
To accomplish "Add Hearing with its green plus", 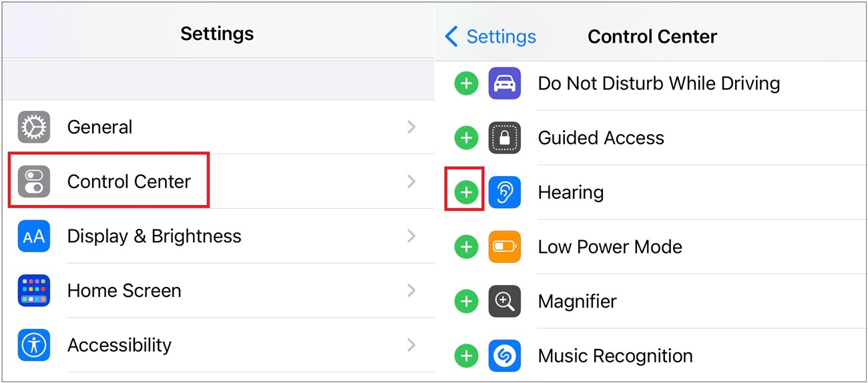I will click(x=466, y=193).
